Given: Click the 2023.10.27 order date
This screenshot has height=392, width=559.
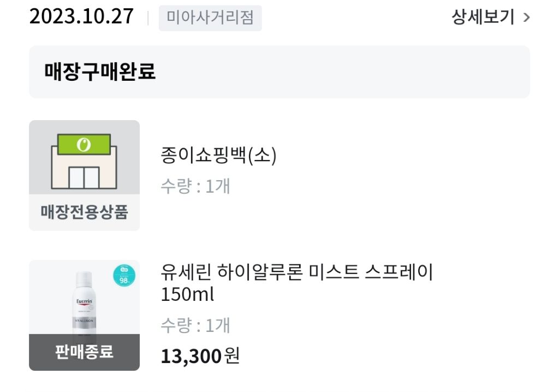Looking at the screenshot, I should coord(81,16).
